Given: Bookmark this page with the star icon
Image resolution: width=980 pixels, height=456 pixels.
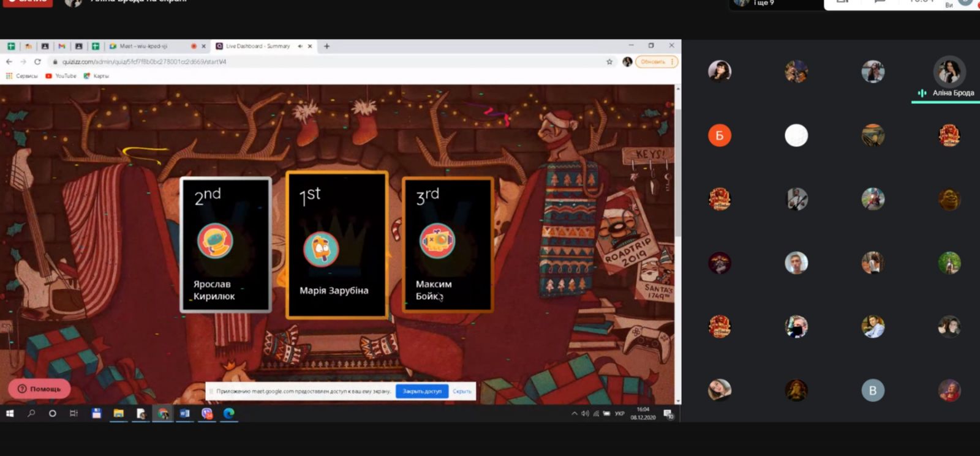Looking at the screenshot, I should [x=609, y=62].
